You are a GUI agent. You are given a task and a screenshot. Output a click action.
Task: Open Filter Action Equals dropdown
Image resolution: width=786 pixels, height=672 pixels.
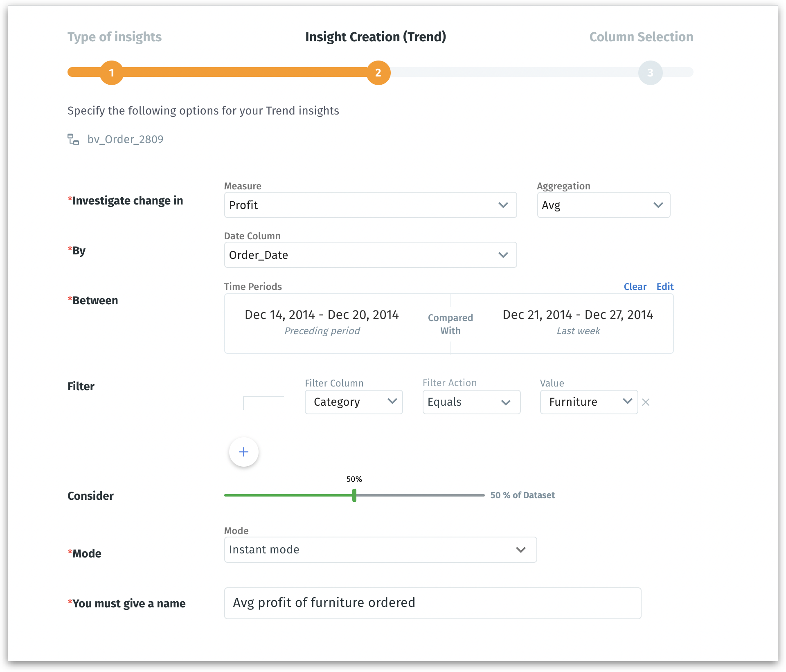pyautogui.click(x=471, y=402)
